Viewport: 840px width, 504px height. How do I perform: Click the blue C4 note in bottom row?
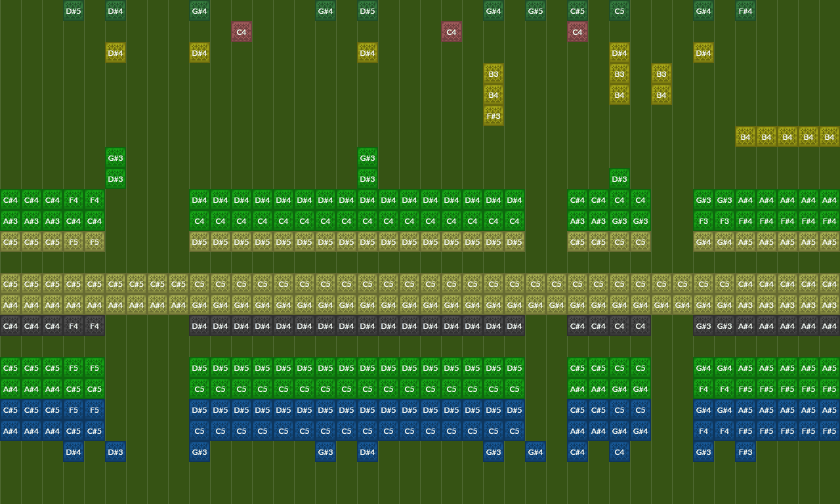point(619,452)
